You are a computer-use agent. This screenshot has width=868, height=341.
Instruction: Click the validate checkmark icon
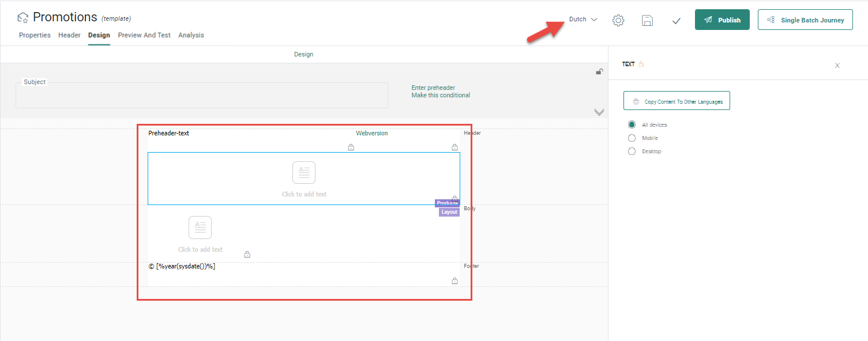click(x=677, y=20)
